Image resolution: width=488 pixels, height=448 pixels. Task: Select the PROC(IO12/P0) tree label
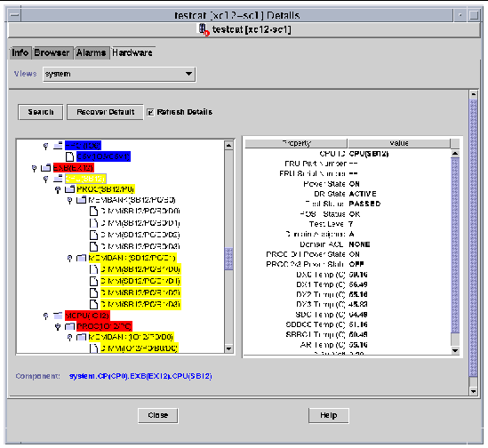pyautogui.click(x=104, y=326)
